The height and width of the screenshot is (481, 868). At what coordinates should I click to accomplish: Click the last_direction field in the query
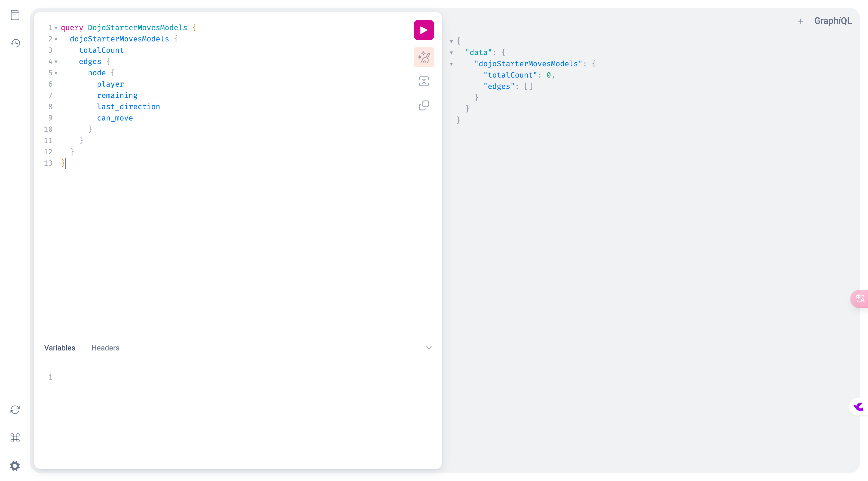(x=128, y=107)
